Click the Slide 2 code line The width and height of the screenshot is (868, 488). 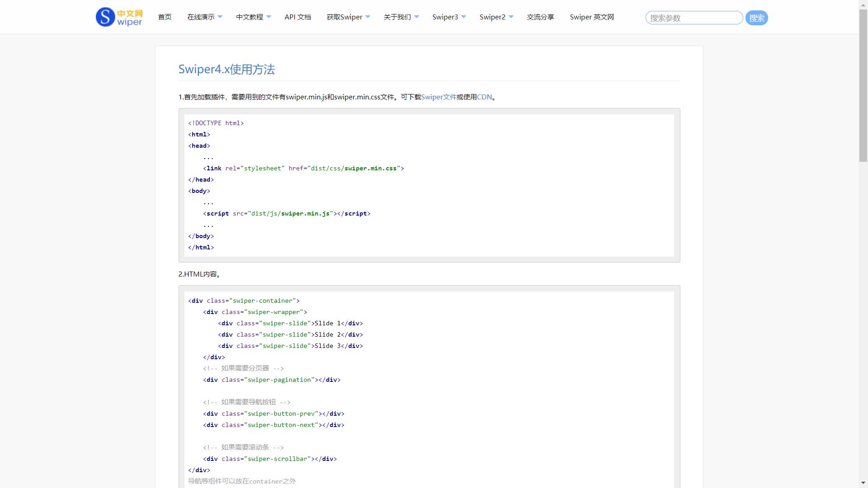pos(290,334)
